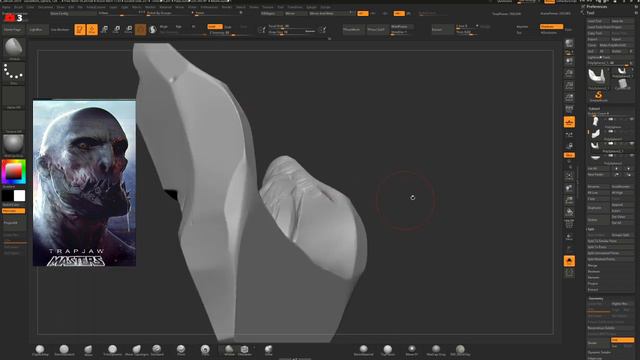Expand the Project section
The height and width of the screenshot is (360, 640).
(593, 284)
